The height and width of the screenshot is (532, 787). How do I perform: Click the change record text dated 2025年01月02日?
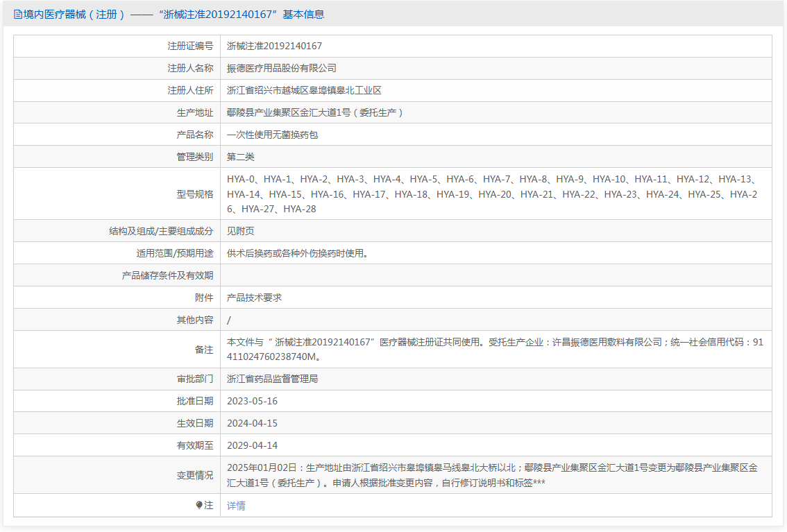(492, 475)
